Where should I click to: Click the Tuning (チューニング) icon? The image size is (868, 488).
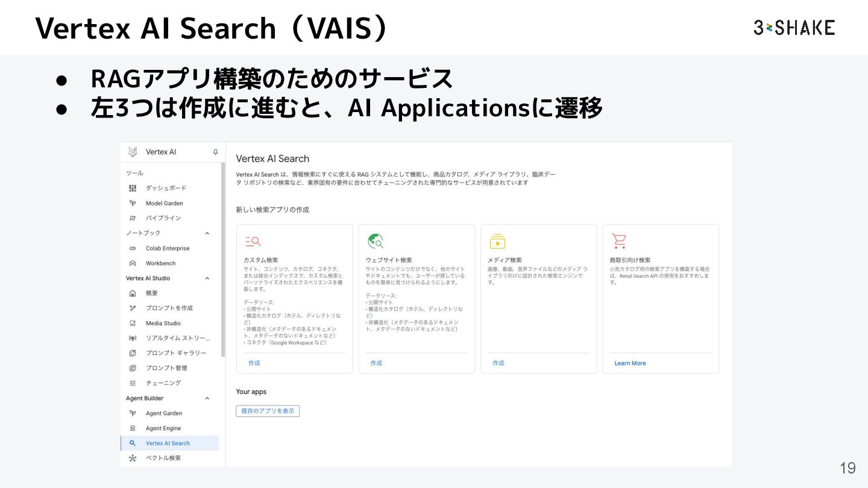133,383
